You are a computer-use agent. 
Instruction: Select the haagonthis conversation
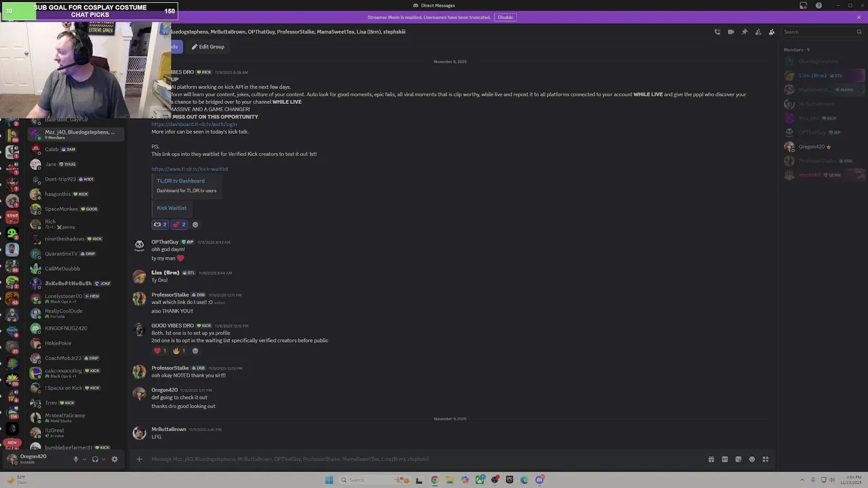click(75, 194)
